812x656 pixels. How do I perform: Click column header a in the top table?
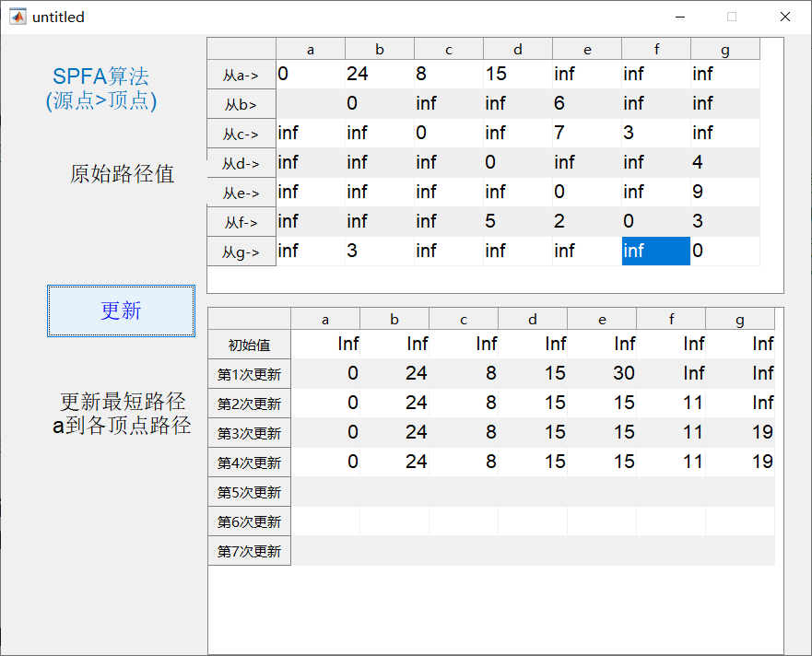coord(310,49)
